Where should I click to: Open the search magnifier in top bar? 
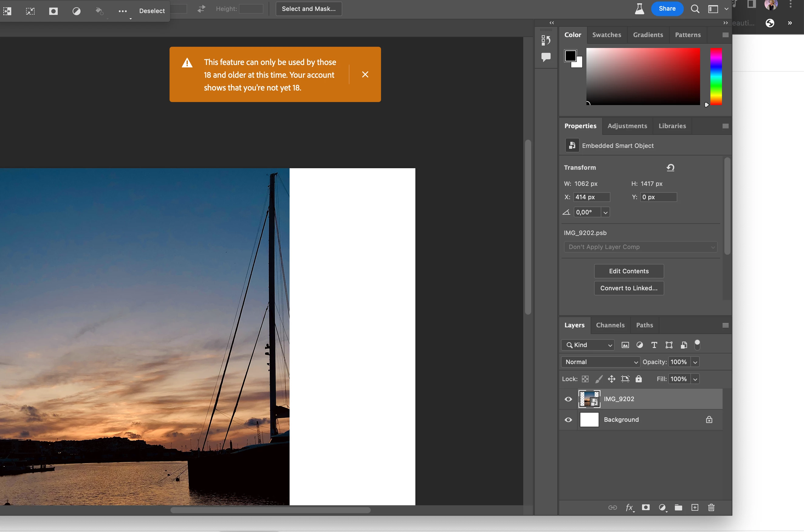(x=695, y=9)
